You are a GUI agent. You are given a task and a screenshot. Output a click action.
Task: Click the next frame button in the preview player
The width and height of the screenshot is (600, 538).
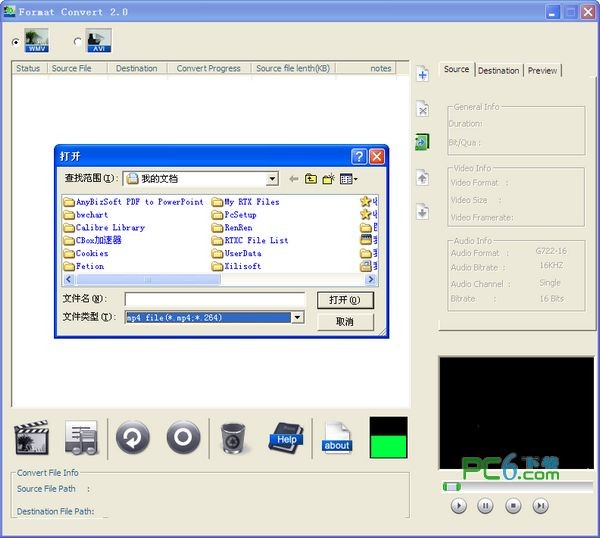[x=540, y=506]
